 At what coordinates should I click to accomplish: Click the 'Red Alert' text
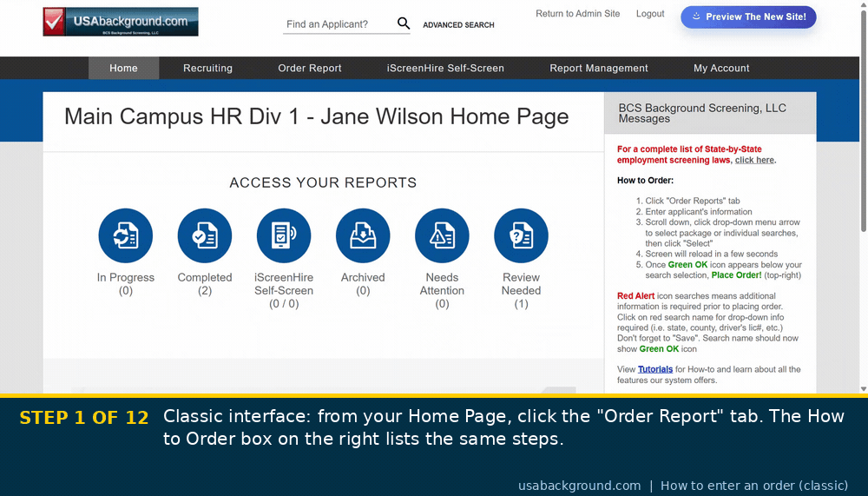tap(635, 296)
